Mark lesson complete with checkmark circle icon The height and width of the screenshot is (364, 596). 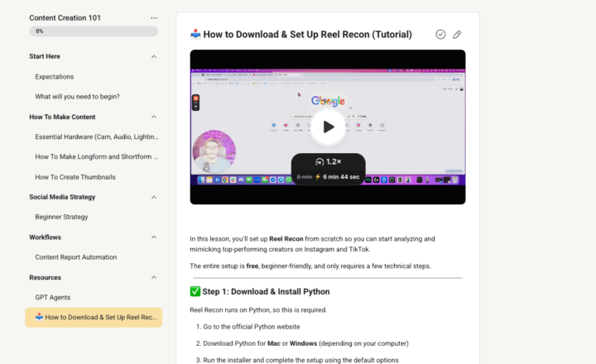click(x=440, y=35)
